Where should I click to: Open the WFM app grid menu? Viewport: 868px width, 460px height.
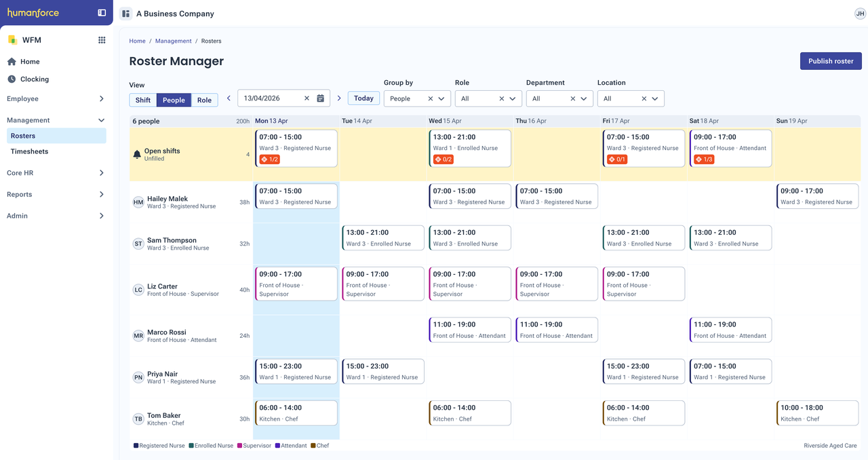[102, 40]
